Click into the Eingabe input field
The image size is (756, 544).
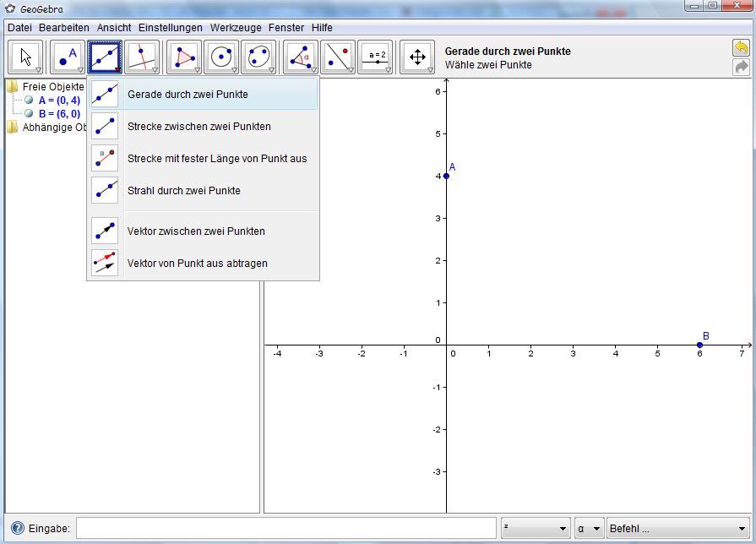point(286,529)
